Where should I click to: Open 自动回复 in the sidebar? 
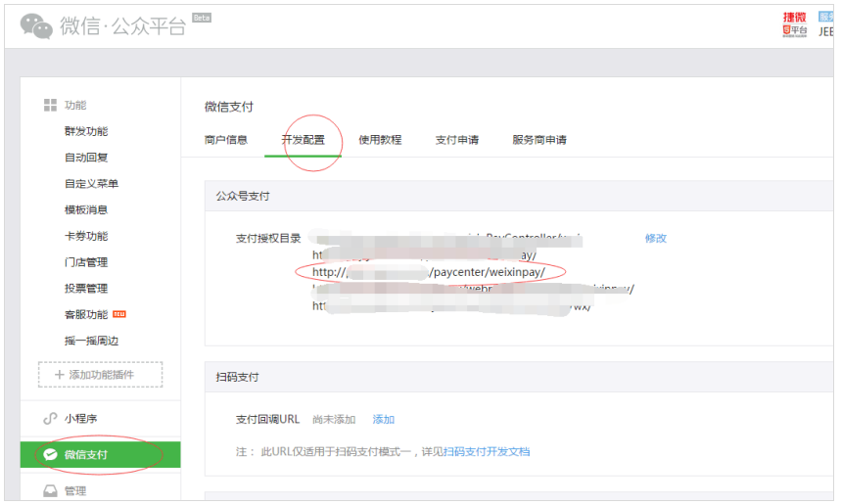pos(86,158)
